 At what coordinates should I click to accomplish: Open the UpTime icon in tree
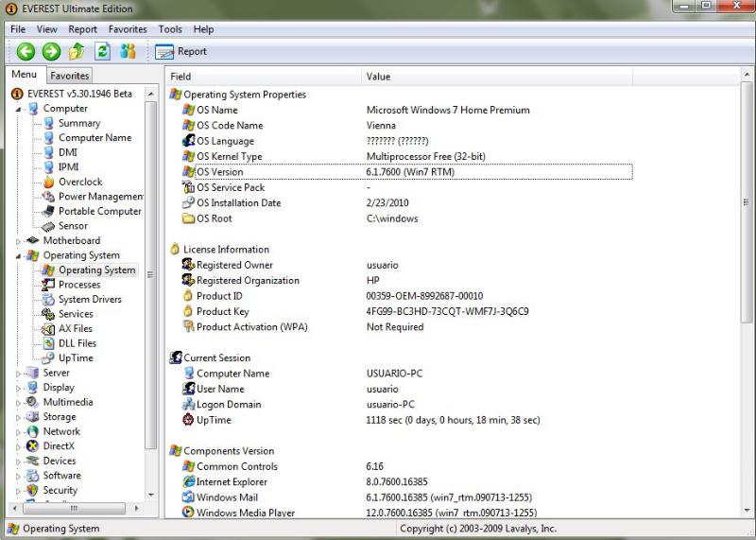(49, 358)
